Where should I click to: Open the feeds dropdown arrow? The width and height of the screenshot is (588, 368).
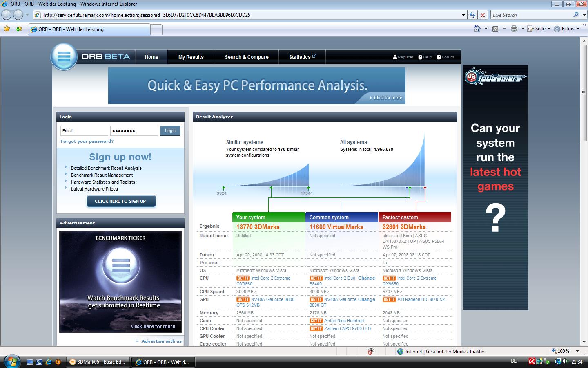[504, 29]
